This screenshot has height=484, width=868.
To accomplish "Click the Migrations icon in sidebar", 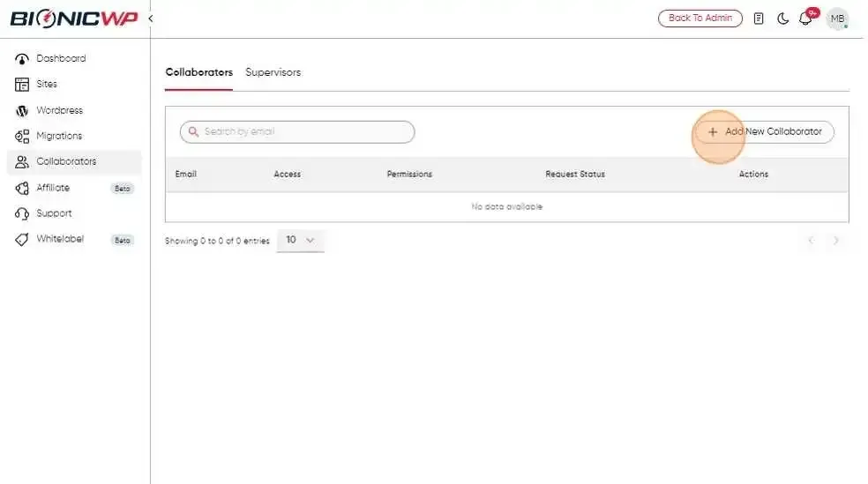I will [21, 136].
